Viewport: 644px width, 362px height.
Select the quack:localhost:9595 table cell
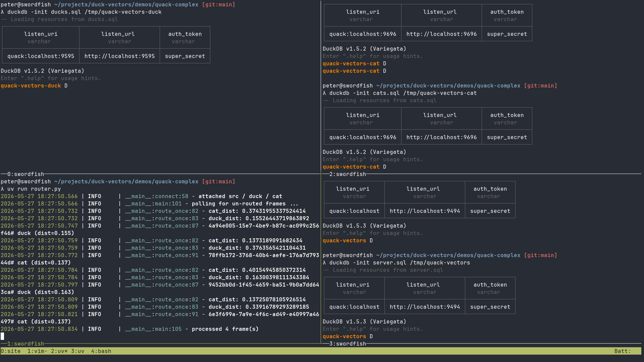click(41, 56)
